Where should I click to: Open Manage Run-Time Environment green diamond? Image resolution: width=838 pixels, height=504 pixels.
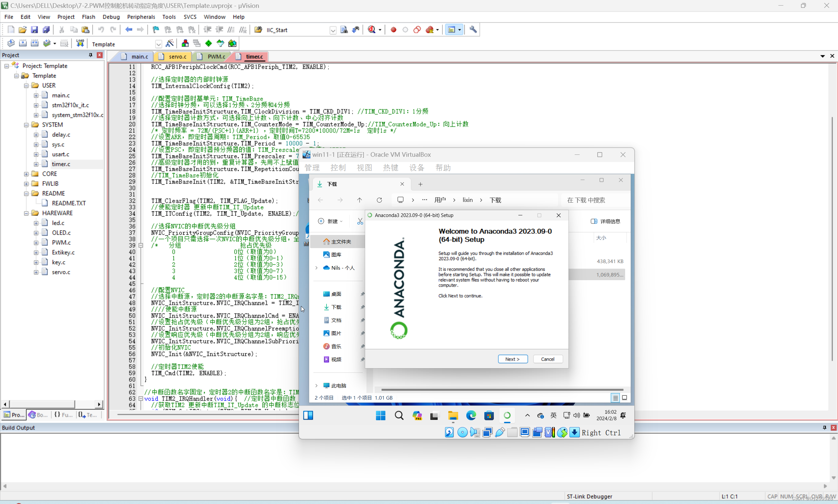(x=209, y=44)
